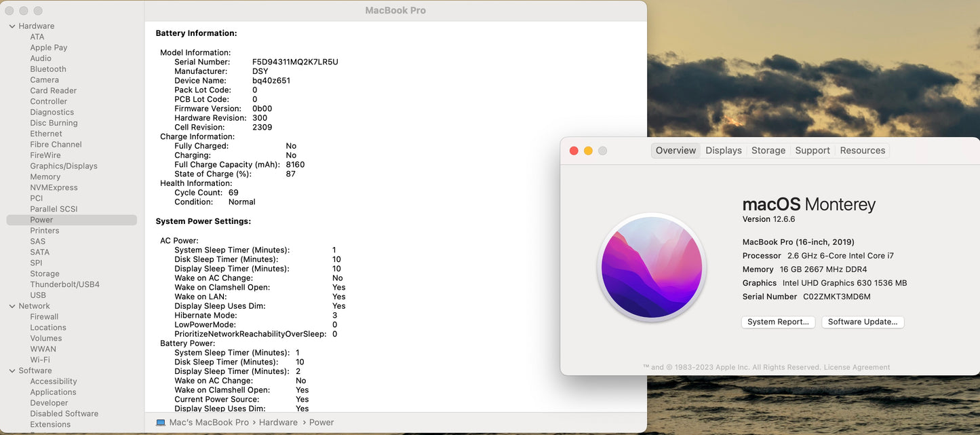Click Hardware in the bottom path bar
This screenshot has height=435, width=980.
click(x=278, y=422)
